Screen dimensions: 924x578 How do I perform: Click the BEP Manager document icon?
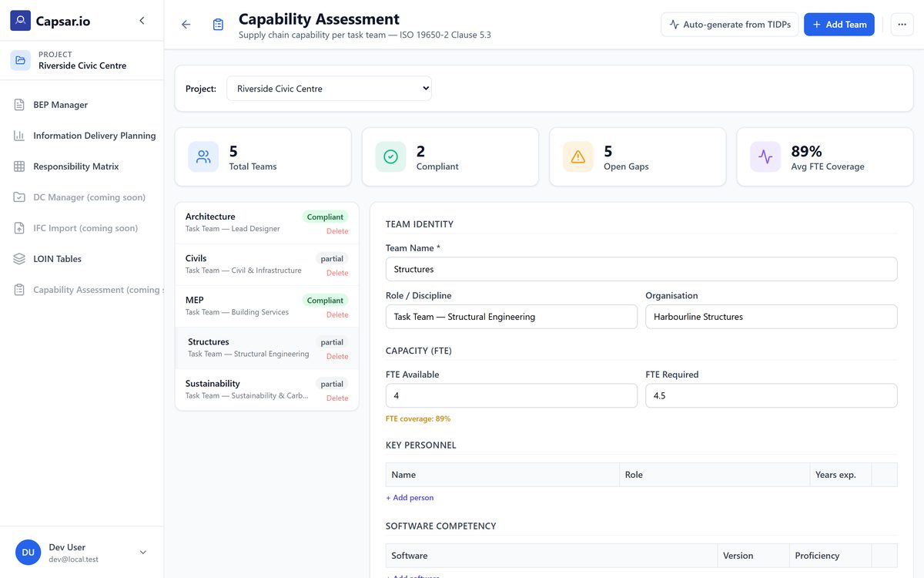click(19, 105)
